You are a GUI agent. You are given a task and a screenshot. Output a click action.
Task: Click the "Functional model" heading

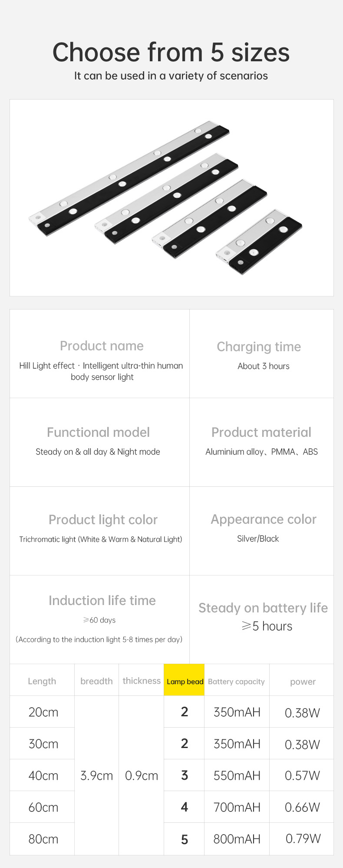point(98,432)
